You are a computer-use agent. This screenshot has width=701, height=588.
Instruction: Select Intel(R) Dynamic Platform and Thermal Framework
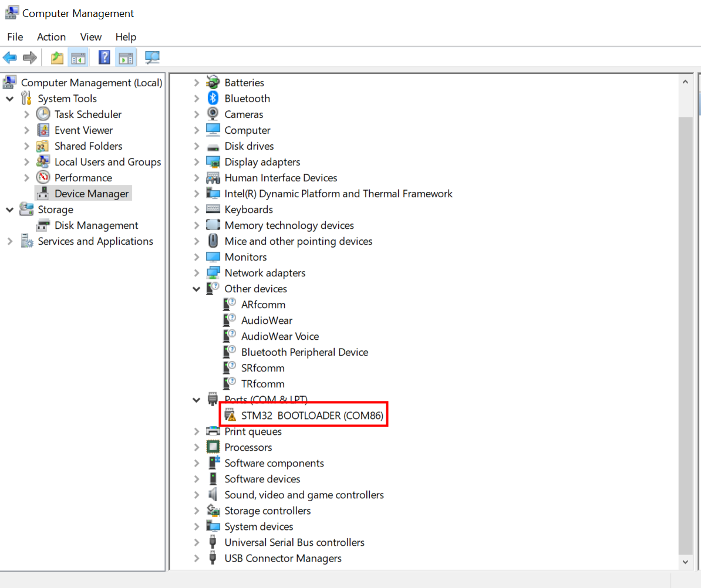pos(338,194)
